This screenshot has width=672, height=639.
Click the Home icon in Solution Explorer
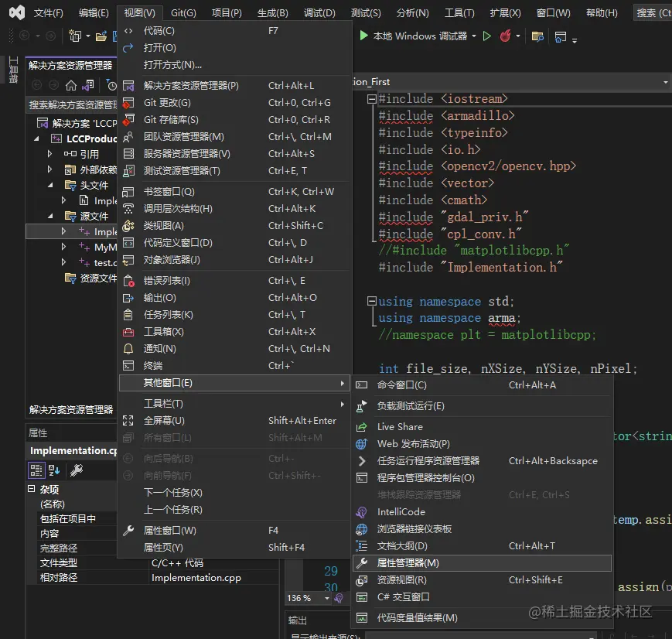(x=70, y=86)
